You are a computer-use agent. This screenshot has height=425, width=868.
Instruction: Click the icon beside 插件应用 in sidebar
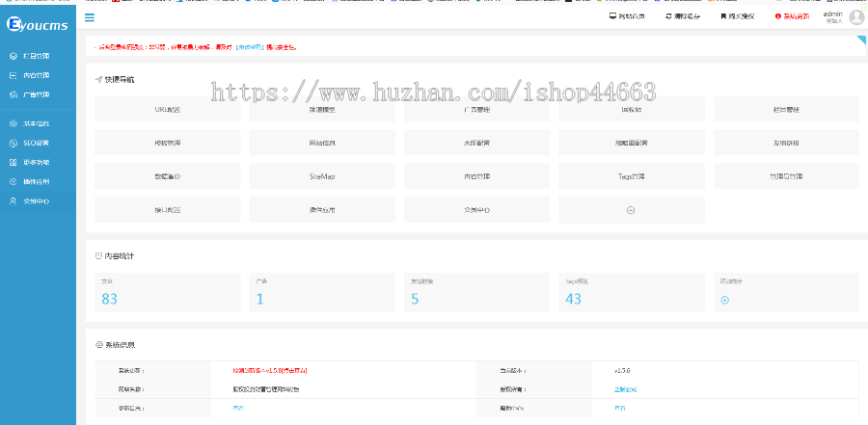tap(14, 181)
